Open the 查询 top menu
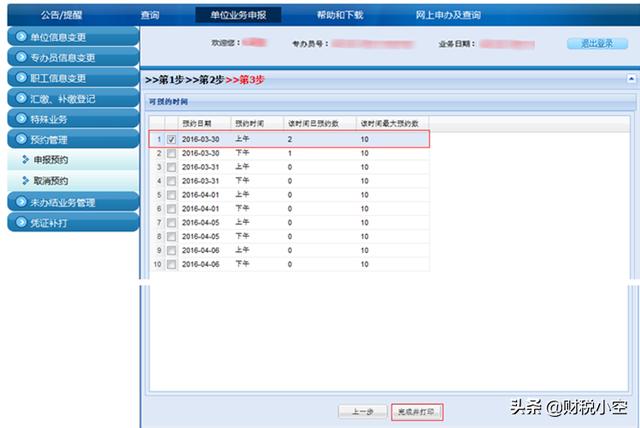 pos(150,15)
